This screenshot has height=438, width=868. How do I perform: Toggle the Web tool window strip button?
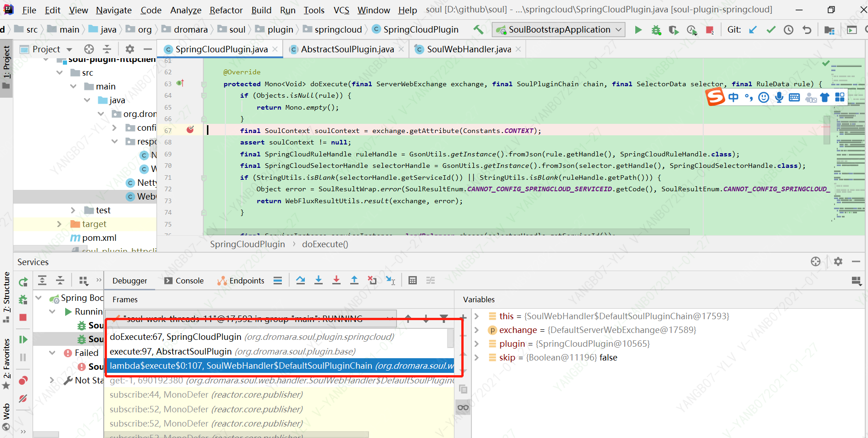[6, 417]
